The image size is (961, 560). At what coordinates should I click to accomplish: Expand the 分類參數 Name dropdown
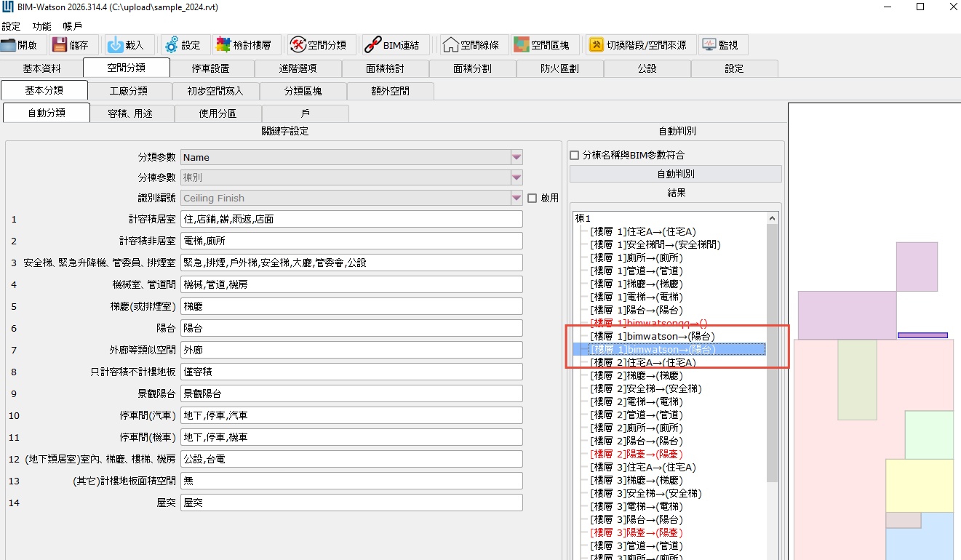[x=517, y=157]
